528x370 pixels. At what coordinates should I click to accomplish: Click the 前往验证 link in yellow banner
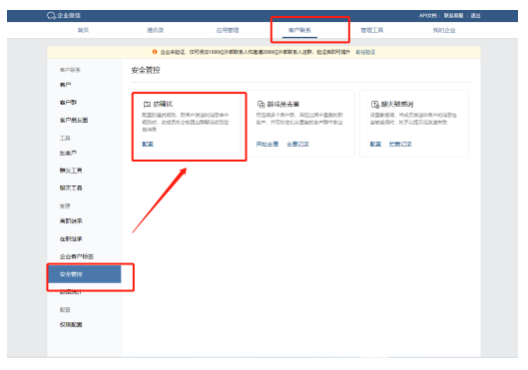[365, 52]
